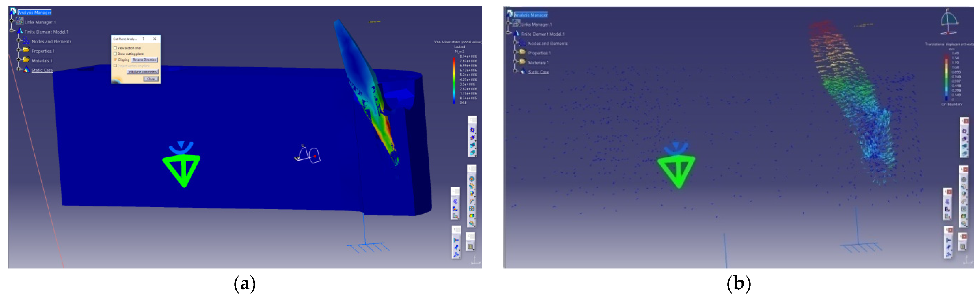Click the Von Mises stress color legend bar

(454, 80)
